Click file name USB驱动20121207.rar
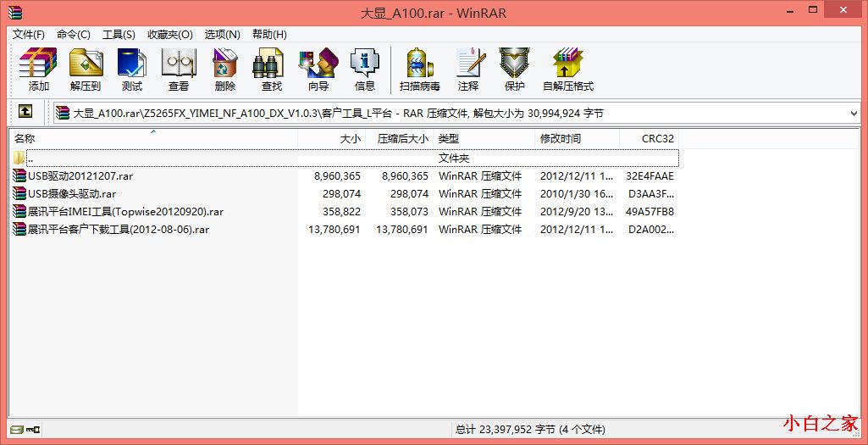The image size is (868, 445). 80,176
